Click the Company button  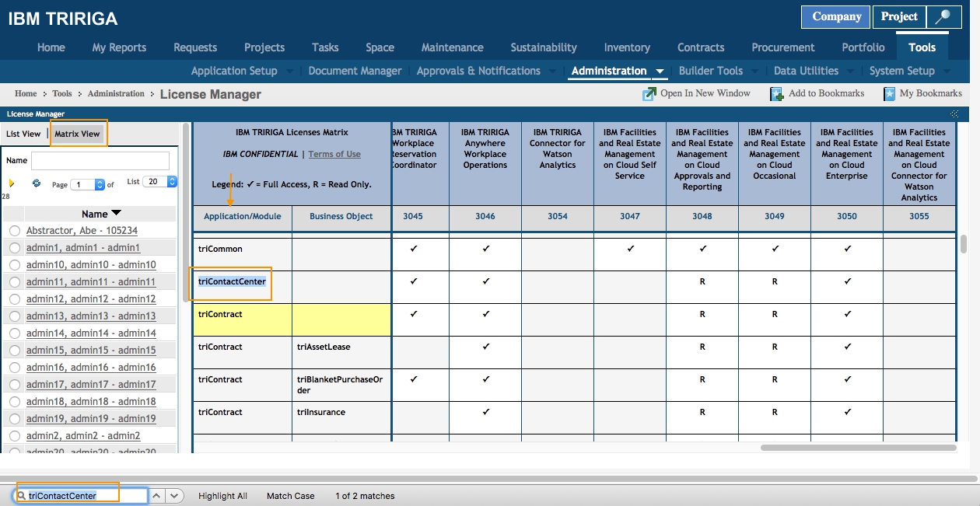pyautogui.click(x=837, y=17)
